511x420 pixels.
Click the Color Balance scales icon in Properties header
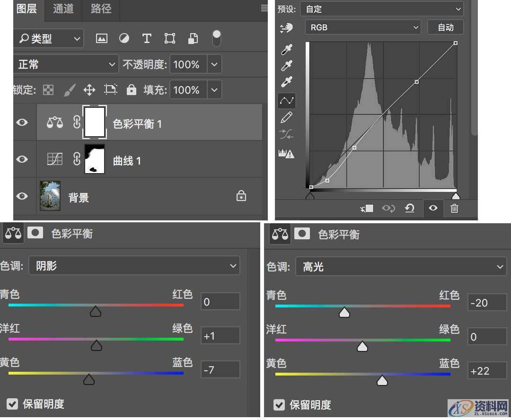pyautogui.click(x=13, y=234)
